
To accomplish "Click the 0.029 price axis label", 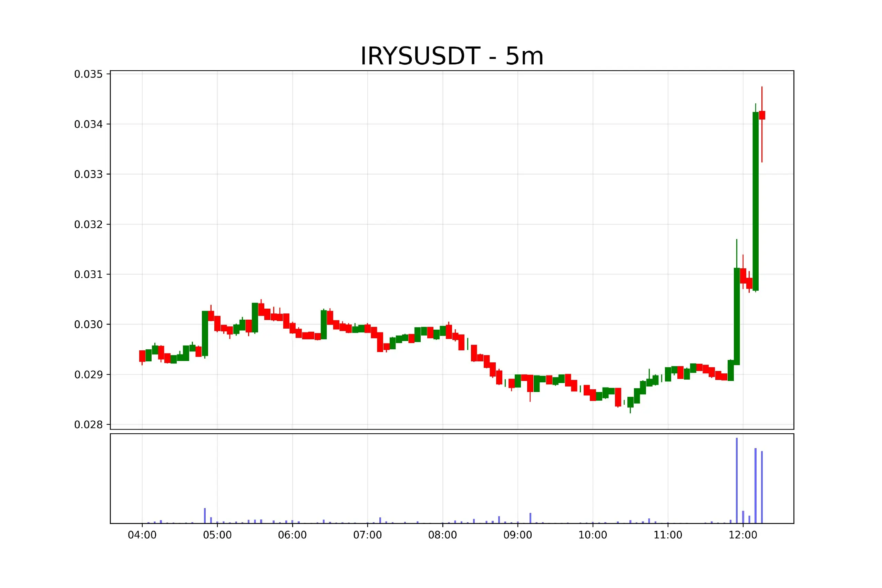I will click(88, 375).
